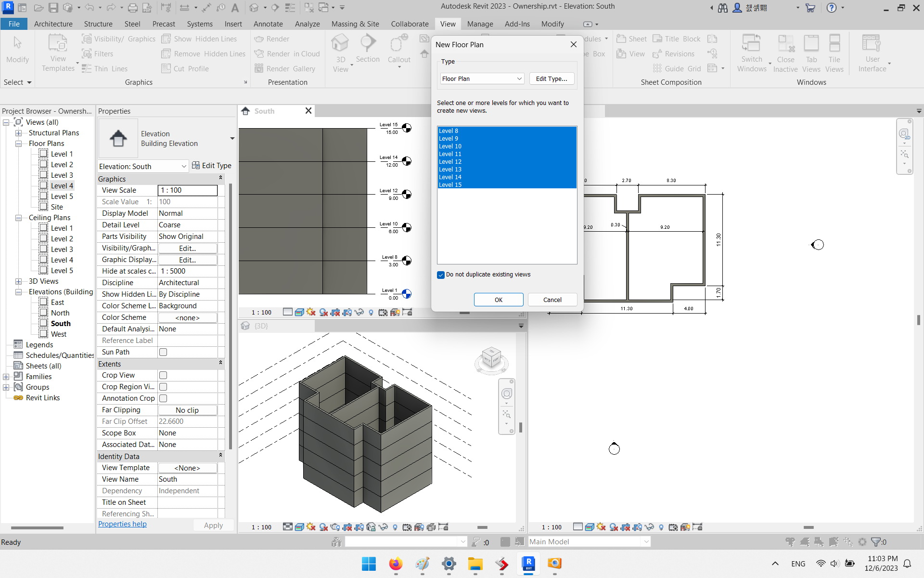Collapse the Floor Plans tree branch
The height and width of the screenshot is (578, 924).
tap(19, 144)
